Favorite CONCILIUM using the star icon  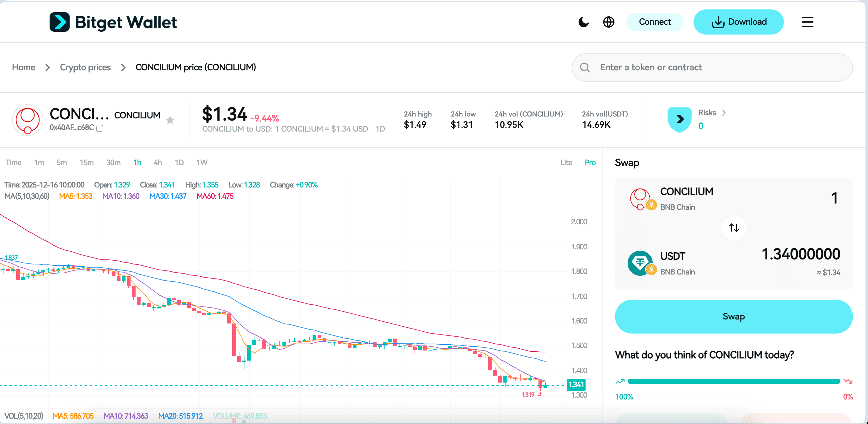[170, 120]
